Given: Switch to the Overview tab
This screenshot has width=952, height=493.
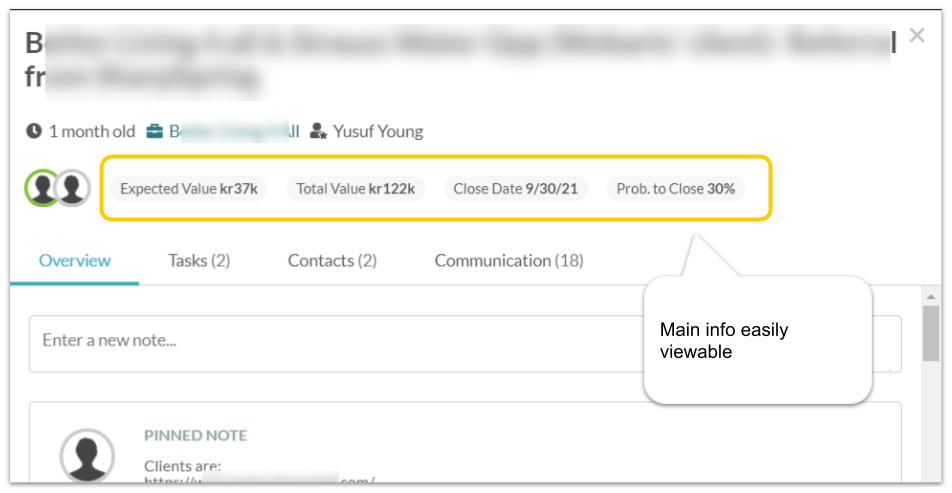Looking at the screenshot, I should click(75, 260).
